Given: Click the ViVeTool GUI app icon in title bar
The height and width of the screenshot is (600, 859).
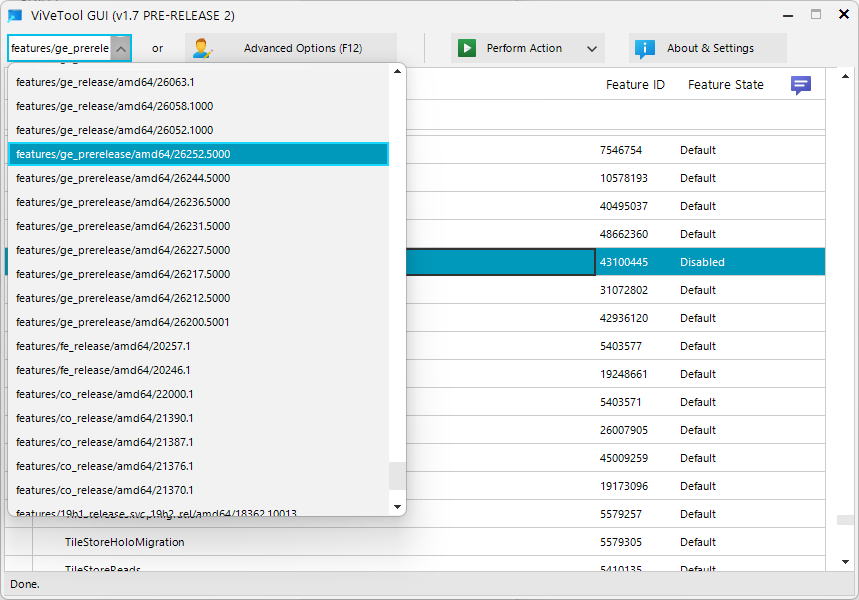Looking at the screenshot, I should click(x=15, y=15).
